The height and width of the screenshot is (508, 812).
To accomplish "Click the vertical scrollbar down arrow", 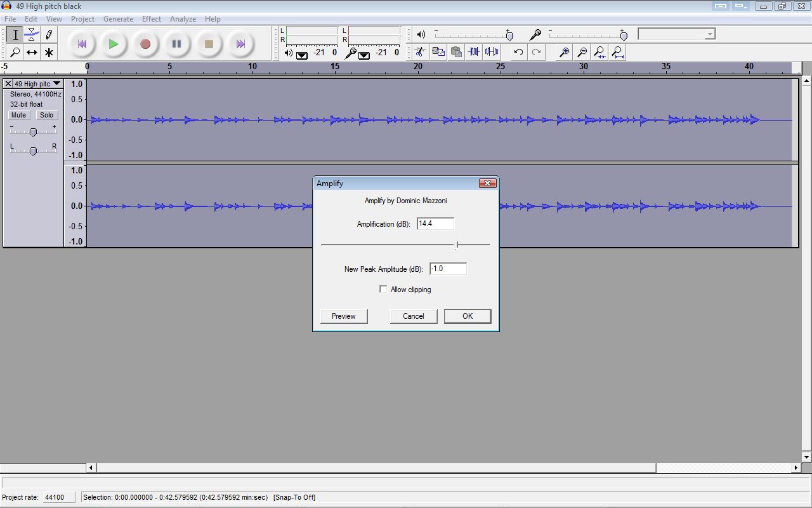I will (x=807, y=457).
